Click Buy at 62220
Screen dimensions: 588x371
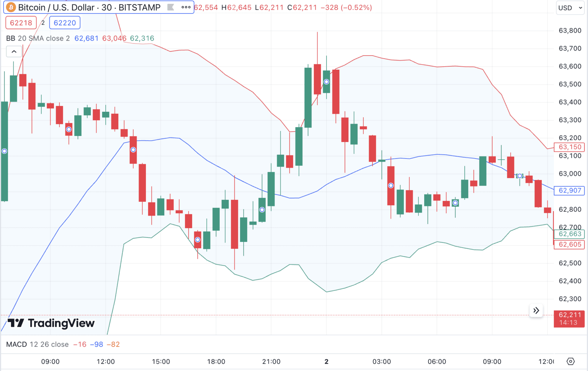tap(64, 23)
